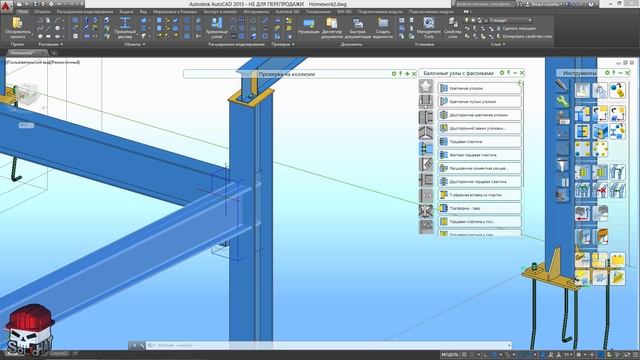The image size is (640, 360).
Task: Select the X-shaped bracing category icon in joints palette
Action: click(x=426, y=211)
